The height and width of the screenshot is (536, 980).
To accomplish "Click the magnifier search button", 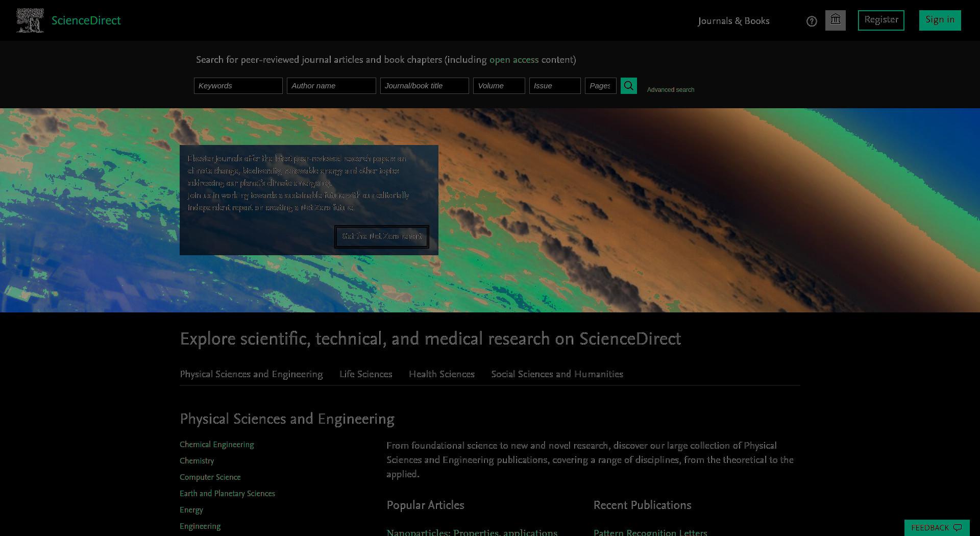I will click(629, 86).
